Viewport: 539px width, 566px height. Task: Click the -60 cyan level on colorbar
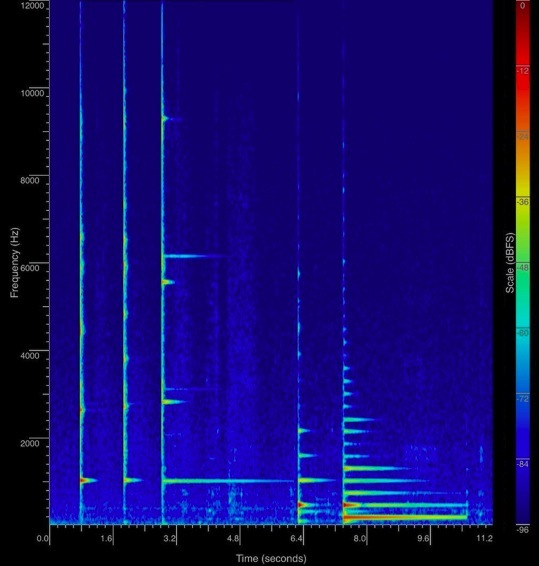point(523,332)
